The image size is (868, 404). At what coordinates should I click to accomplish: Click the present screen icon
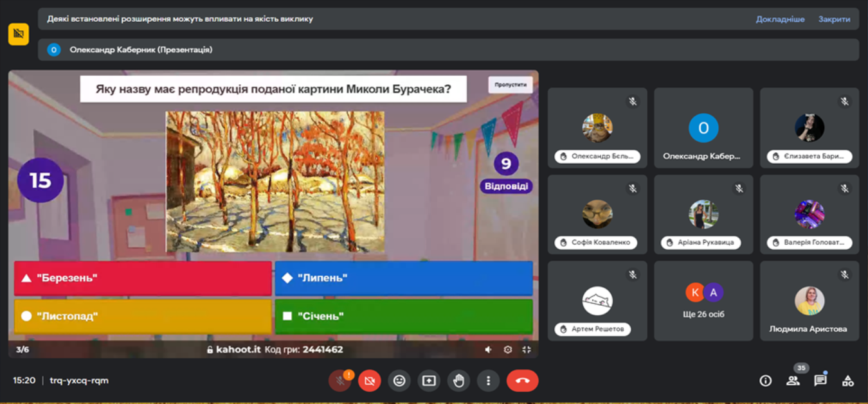429,381
